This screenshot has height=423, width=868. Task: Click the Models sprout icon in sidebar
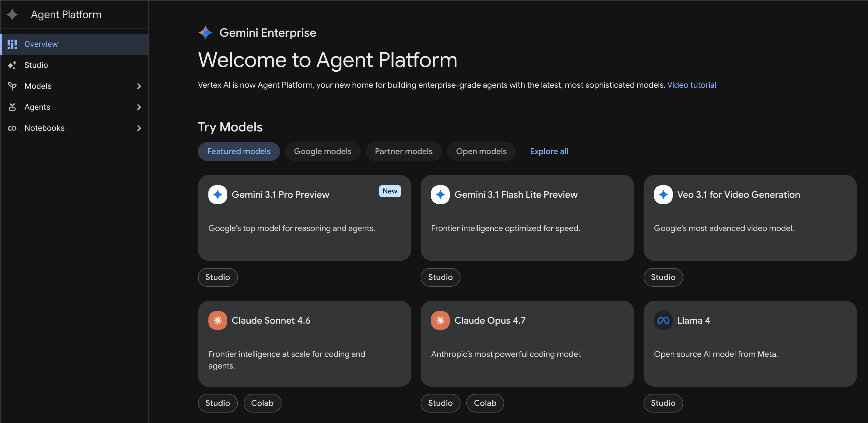pyautogui.click(x=12, y=86)
